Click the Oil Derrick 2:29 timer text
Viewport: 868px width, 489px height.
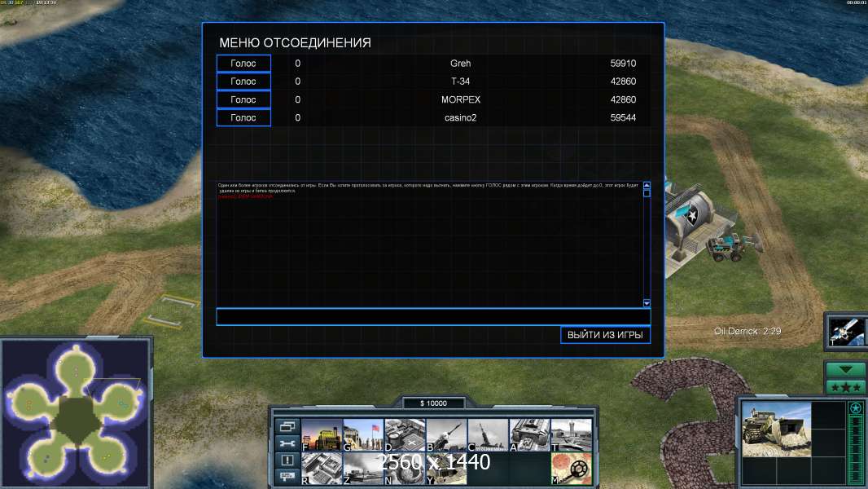pyautogui.click(x=747, y=331)
